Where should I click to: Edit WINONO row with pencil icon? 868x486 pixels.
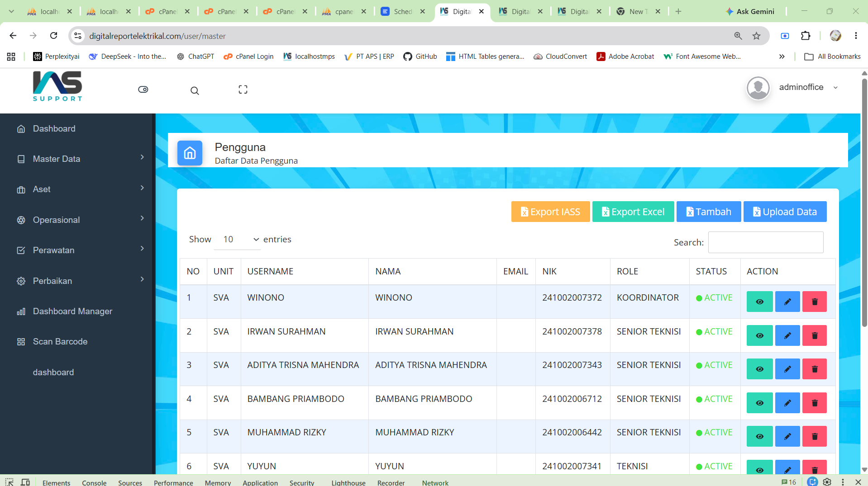click(x=787, y=302)
